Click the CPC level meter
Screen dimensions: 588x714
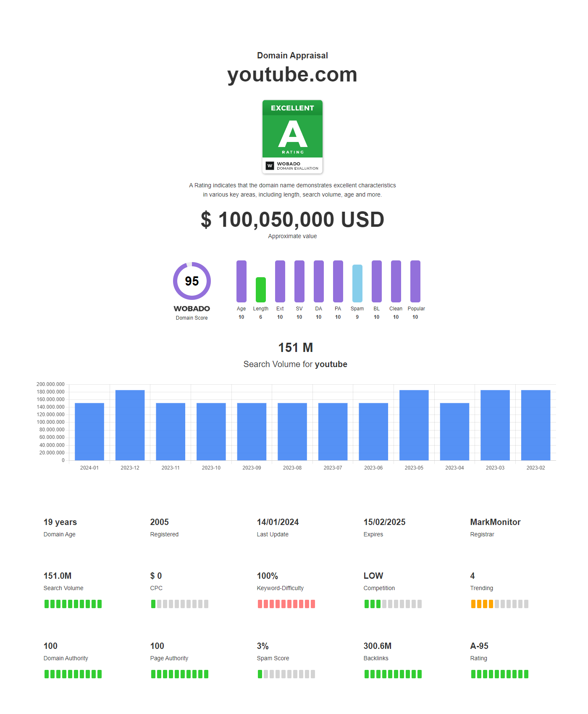pyautogui.click(x=180, y=604)
